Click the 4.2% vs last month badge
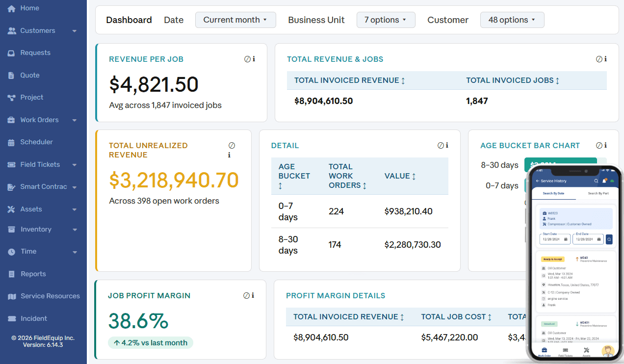 (151, 343)
